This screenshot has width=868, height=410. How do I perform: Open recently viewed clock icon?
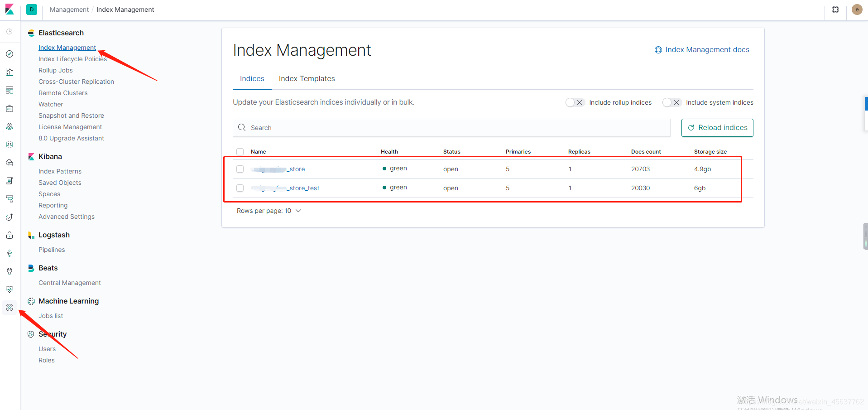click(x=10, y=31)
